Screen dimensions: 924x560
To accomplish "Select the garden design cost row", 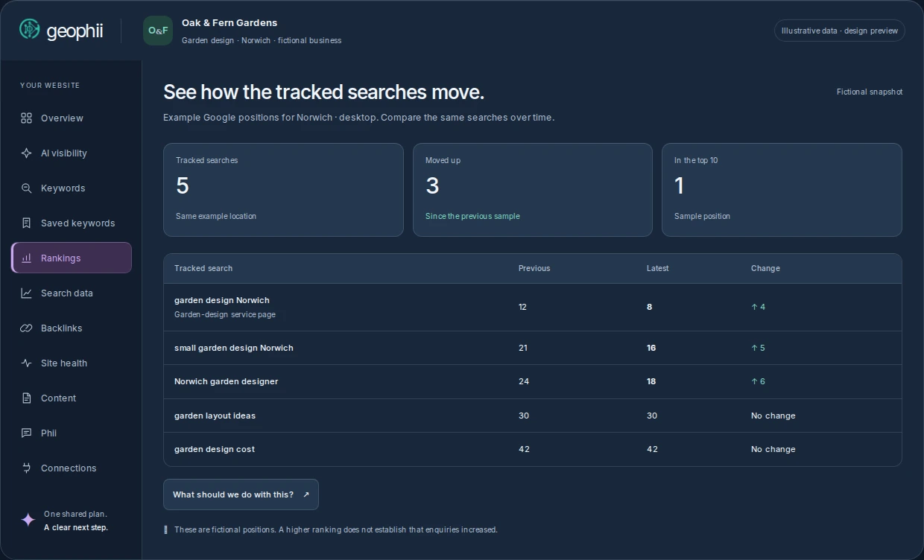I will (533, 449).
